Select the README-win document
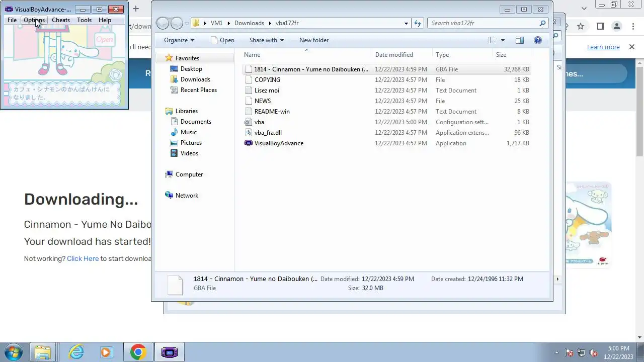Viewport: 644px width, 362px height. [386, 112]
